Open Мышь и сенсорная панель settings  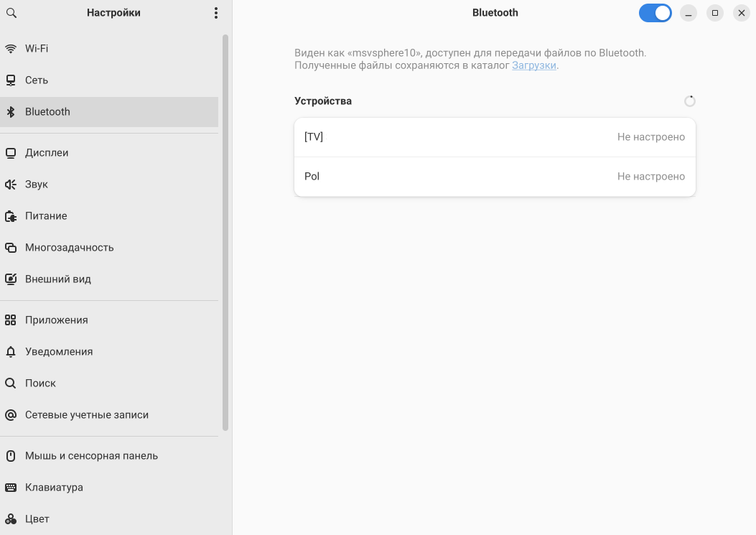(91, 456)
